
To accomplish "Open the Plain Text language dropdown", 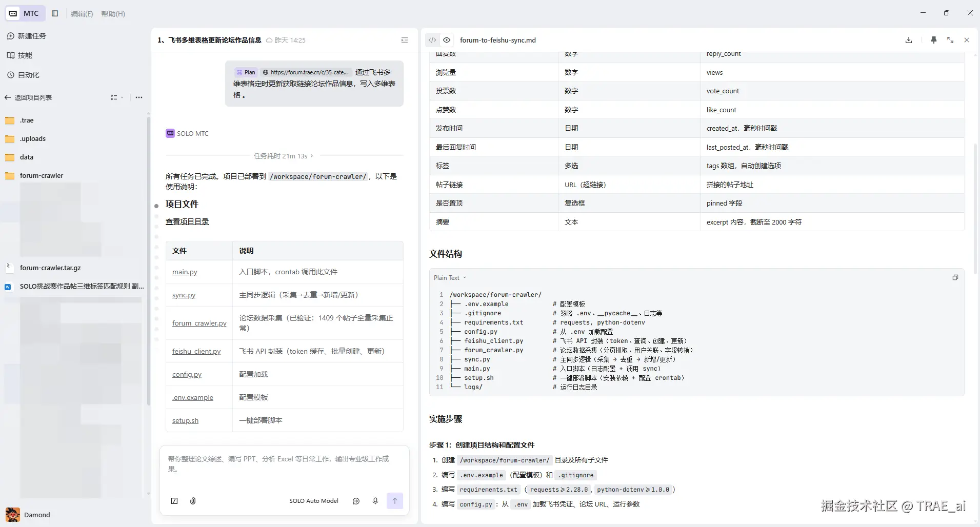I will click(x=450, y=278).
